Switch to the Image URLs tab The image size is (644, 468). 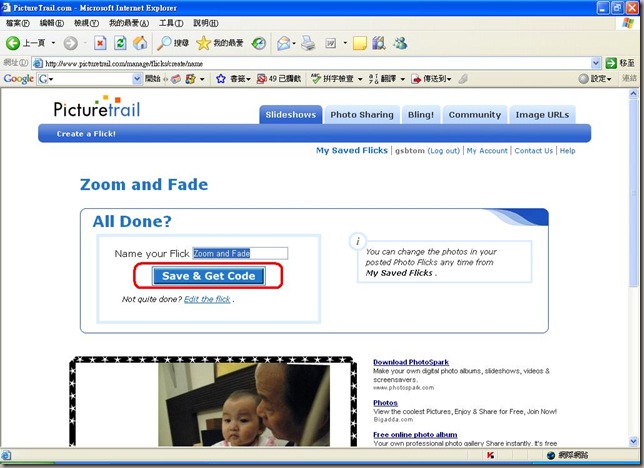(542, 115)
